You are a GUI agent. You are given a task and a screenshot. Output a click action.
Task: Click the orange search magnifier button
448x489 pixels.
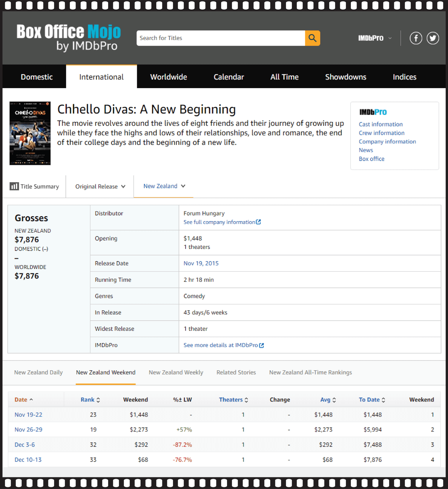coord(312,38)
